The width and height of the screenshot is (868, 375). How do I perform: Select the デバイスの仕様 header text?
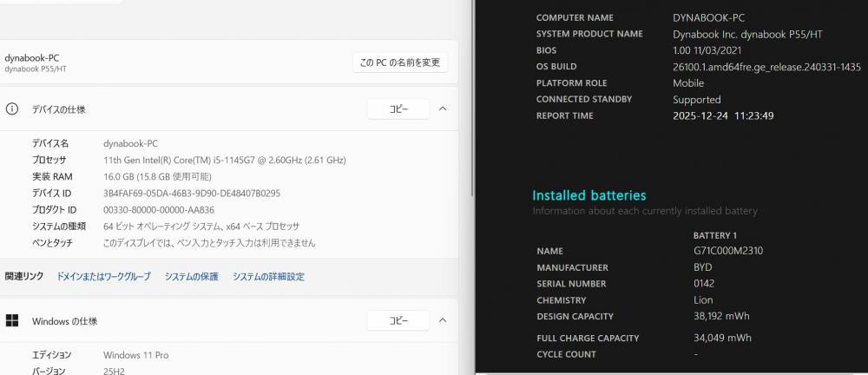point(59,109)
